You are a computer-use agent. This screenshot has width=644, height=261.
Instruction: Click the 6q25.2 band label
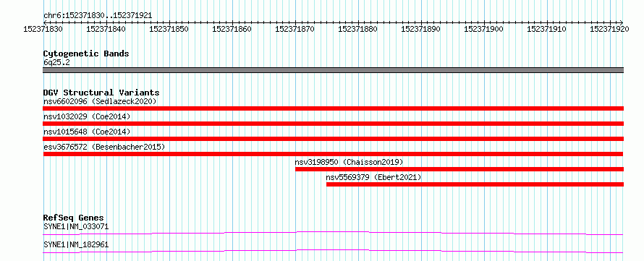56,63
